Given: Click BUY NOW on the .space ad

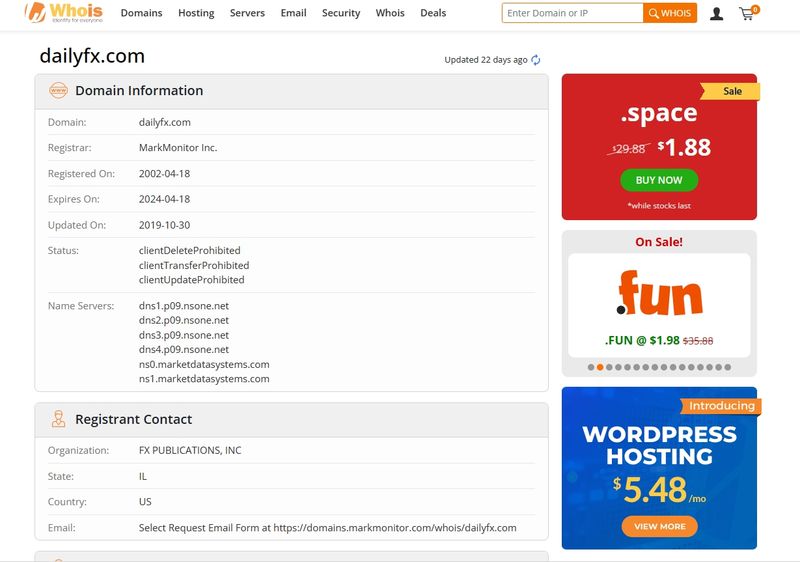Looking at the screenshot, I should pyautogui.click(x=659, y=180).
